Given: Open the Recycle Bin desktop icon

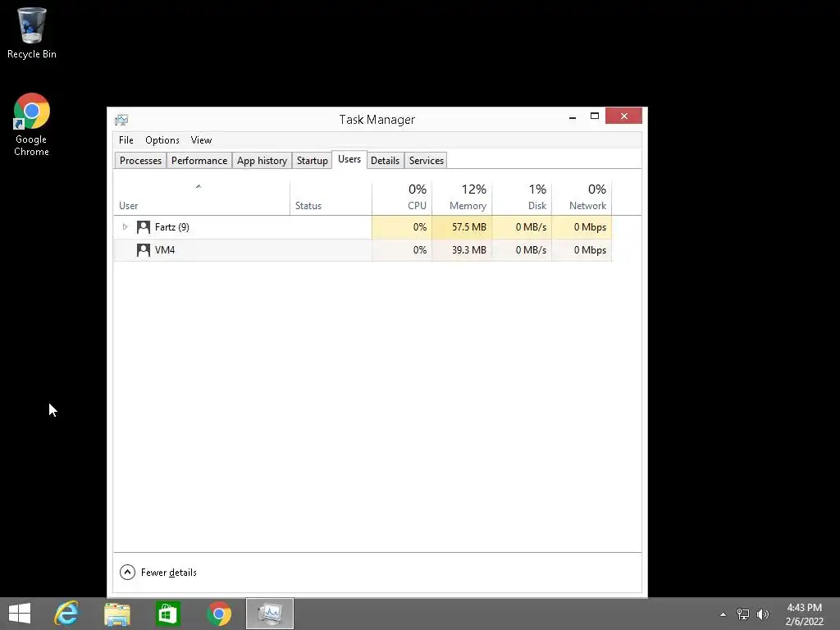Looking at the screenshot, I should coord(32,33).
